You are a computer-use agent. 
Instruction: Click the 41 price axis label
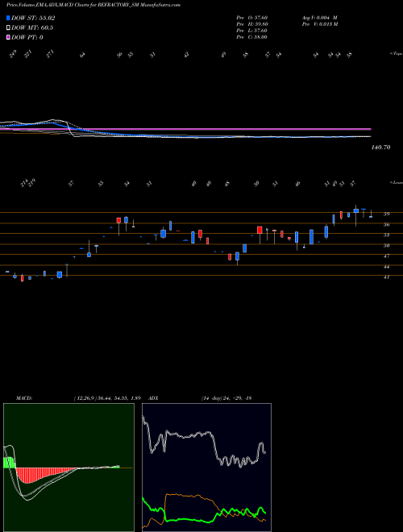click(x=386, y=276)
